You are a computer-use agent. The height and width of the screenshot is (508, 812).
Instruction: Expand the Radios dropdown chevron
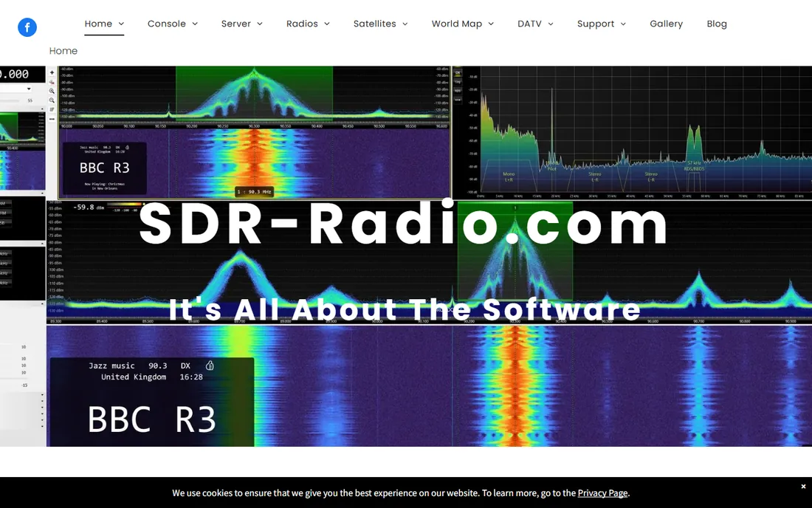[327, 24]
